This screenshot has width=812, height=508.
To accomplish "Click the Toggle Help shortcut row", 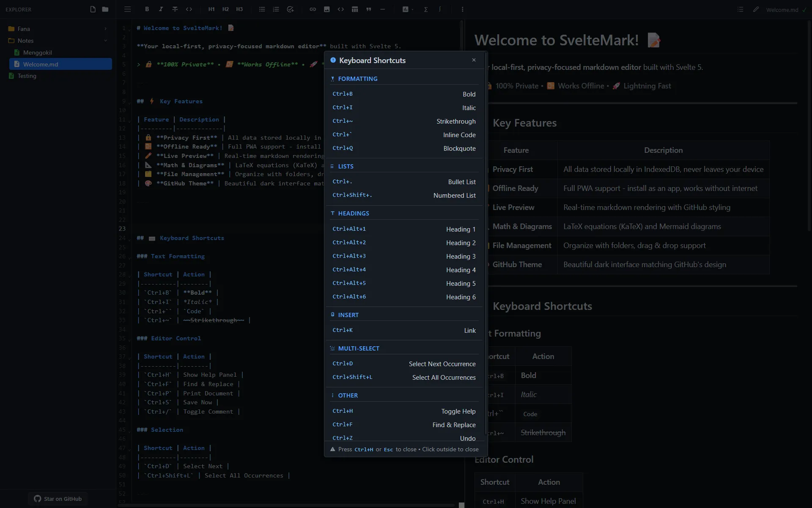I will coord(404,411).
